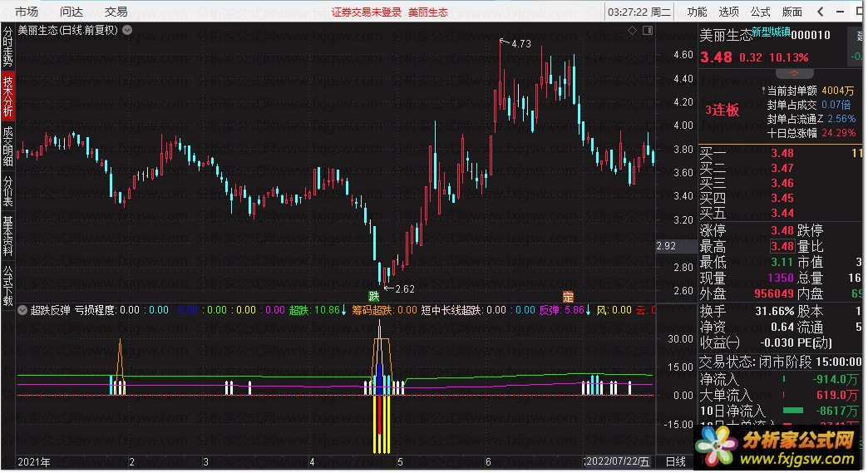Click 当前封单额 4004万 value
Image resolution: width=868 pixels, height=473 pixels.
coord(837,90)
